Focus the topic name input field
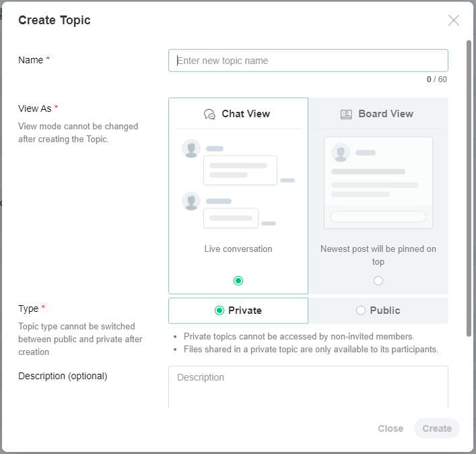Screen dimensions: 476x454 click(308, 61)
